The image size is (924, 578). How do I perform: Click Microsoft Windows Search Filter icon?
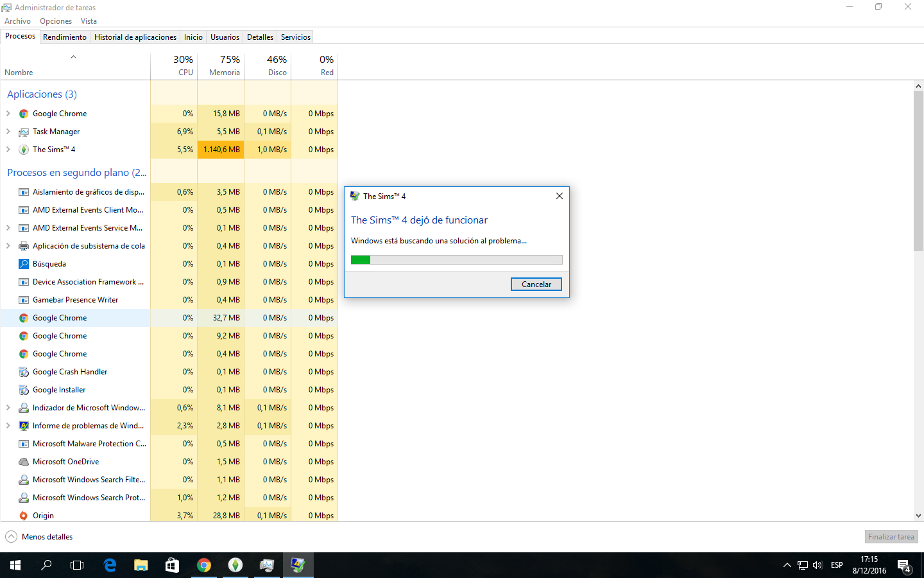point(24,480)
